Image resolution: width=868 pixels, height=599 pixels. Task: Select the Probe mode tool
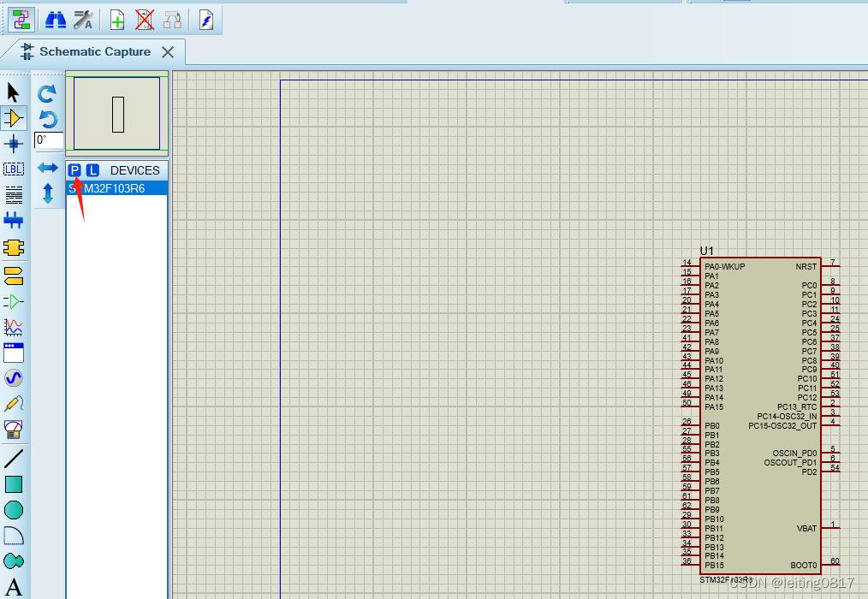[14, 403]
